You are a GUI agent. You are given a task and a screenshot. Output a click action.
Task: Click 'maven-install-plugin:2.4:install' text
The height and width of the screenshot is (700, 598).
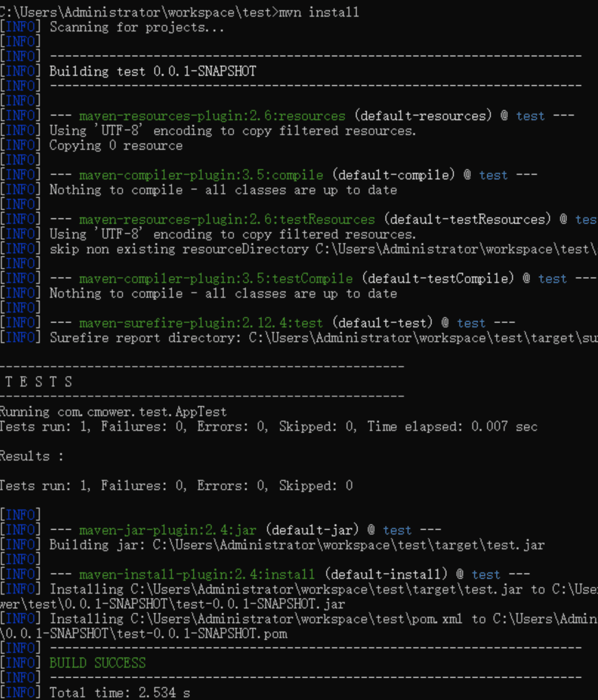pyautogui.click(x=197, y=575)
